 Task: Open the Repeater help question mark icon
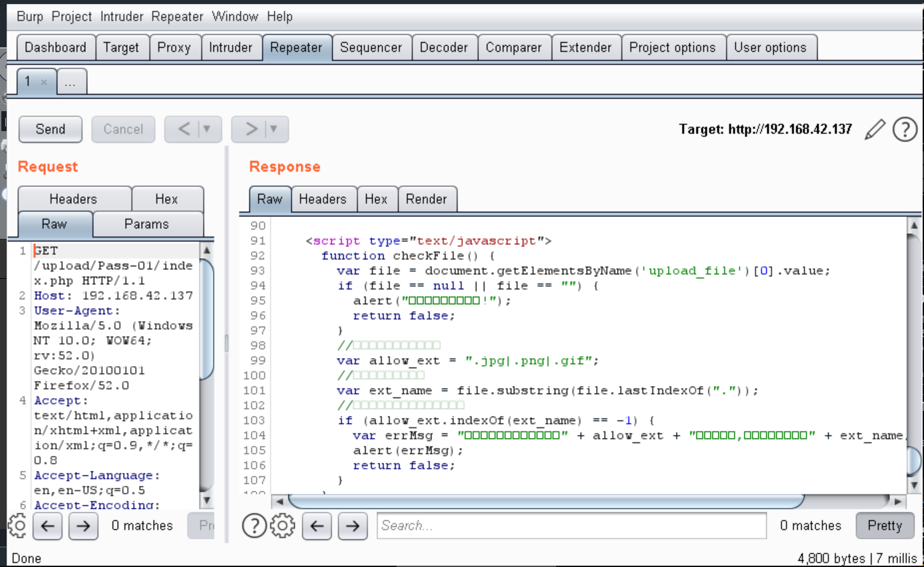905,129
